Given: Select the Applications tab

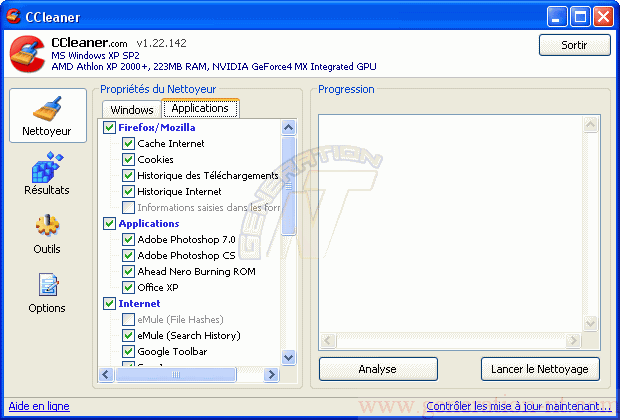Looking at the screenshot, I should (200, 108).
